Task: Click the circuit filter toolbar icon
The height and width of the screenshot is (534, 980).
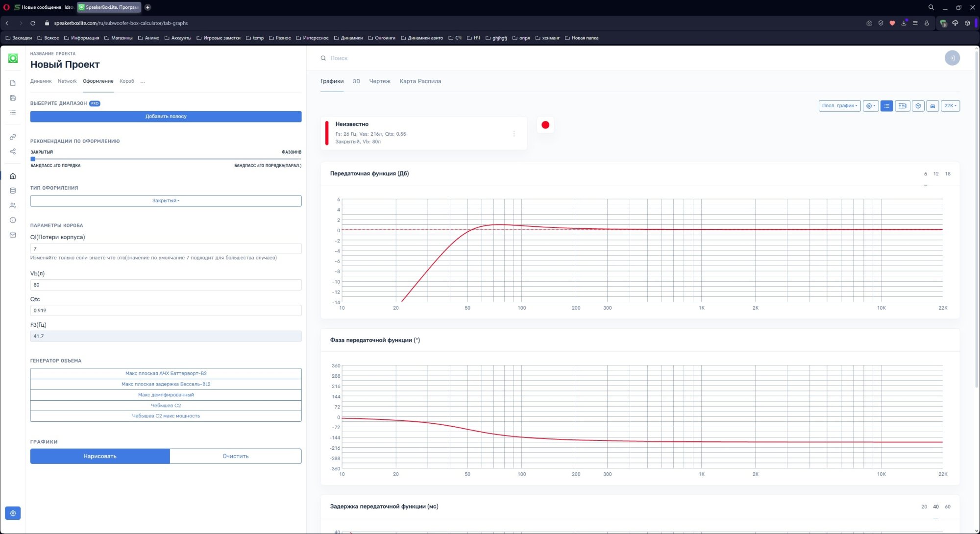Action: pyautogui.click(x=902, y=106)
